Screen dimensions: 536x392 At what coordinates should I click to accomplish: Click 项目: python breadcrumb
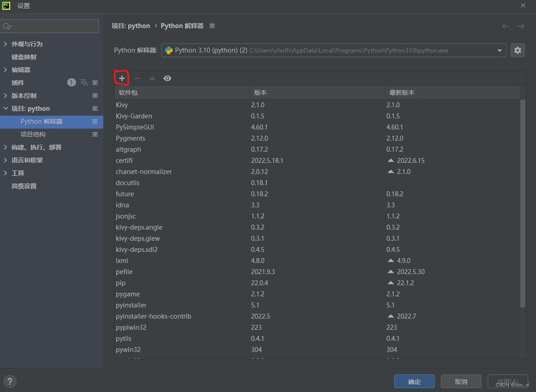pyautogui.click(x=131, y=26)
